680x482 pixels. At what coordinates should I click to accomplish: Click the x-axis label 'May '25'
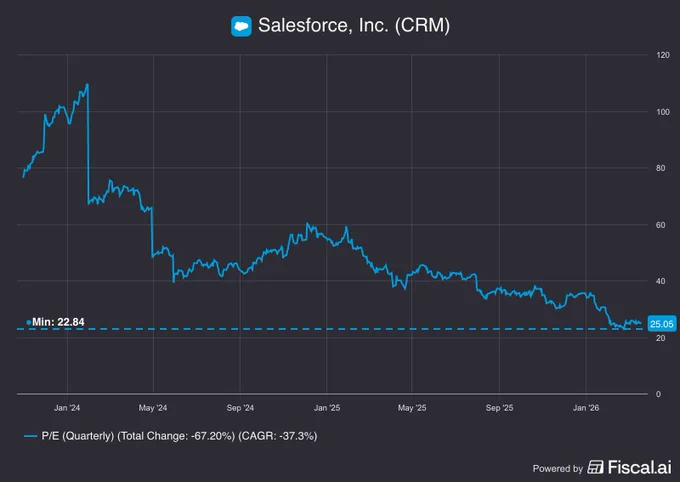(x=412, y=408)
